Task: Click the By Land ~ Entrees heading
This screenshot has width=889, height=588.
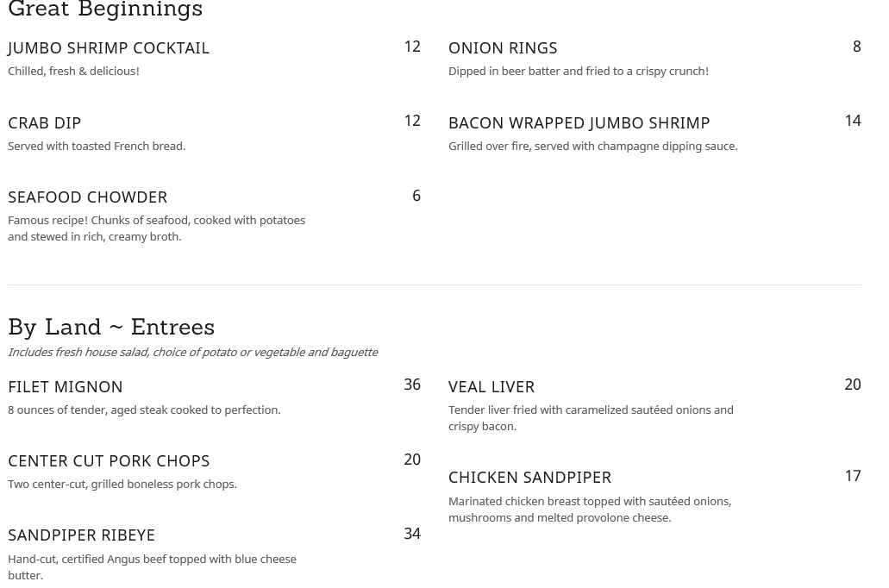Action: (111, 328)
